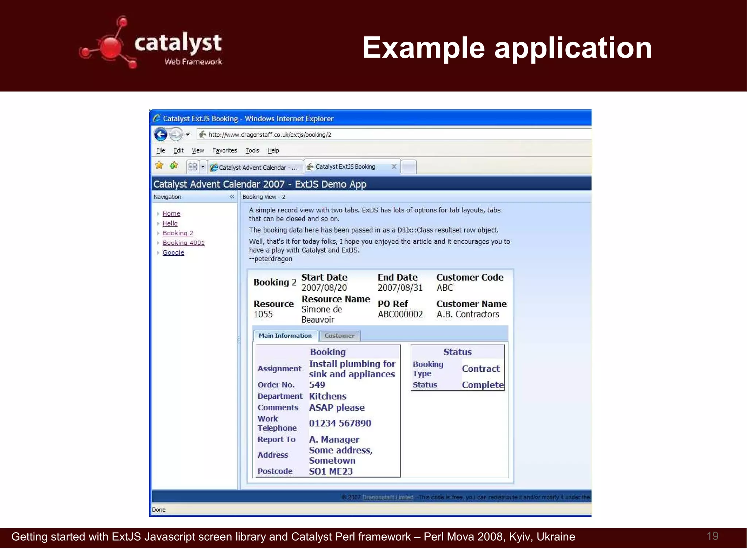Click the Google navigation link
The width and height of the screenshot is (747, 560).
point(173,252)
